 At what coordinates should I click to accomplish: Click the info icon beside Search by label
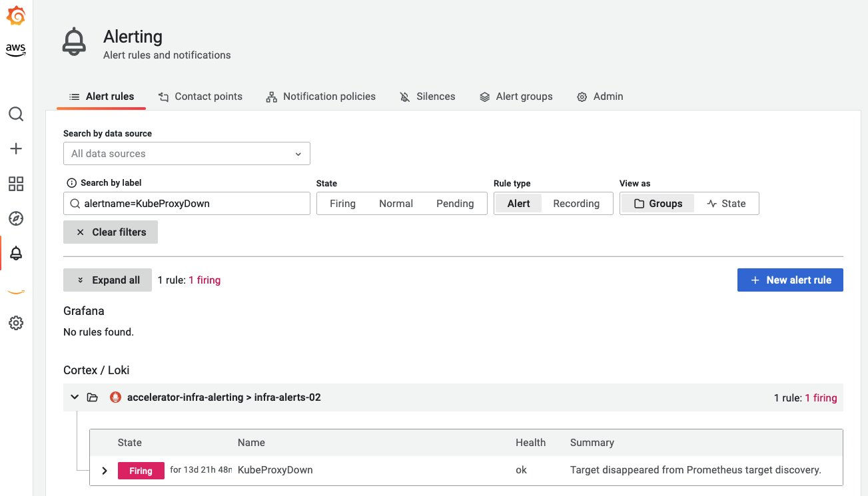72,182
